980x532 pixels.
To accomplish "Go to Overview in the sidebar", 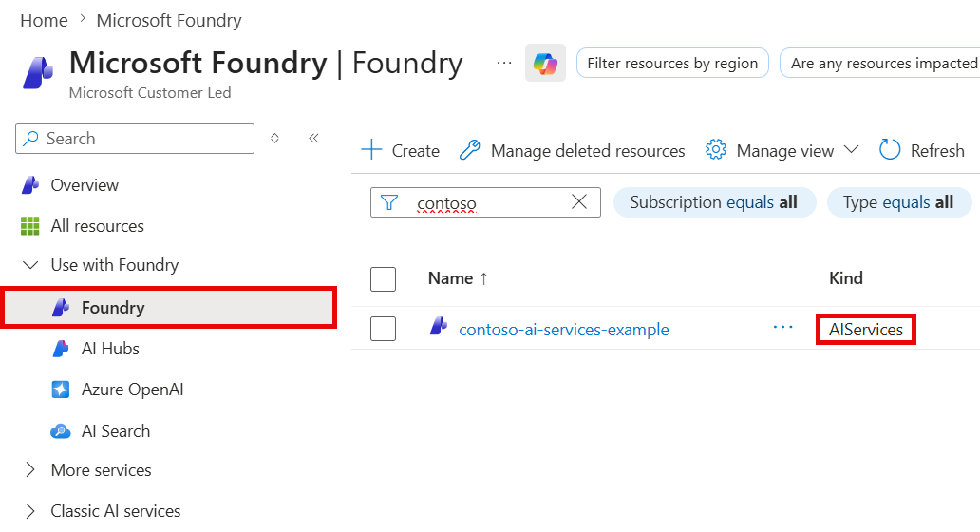I will 85,185.
